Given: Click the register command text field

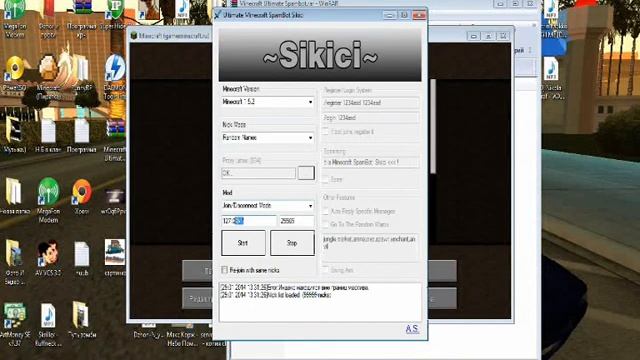Looking at the screenshot, I should pos(371,103).
